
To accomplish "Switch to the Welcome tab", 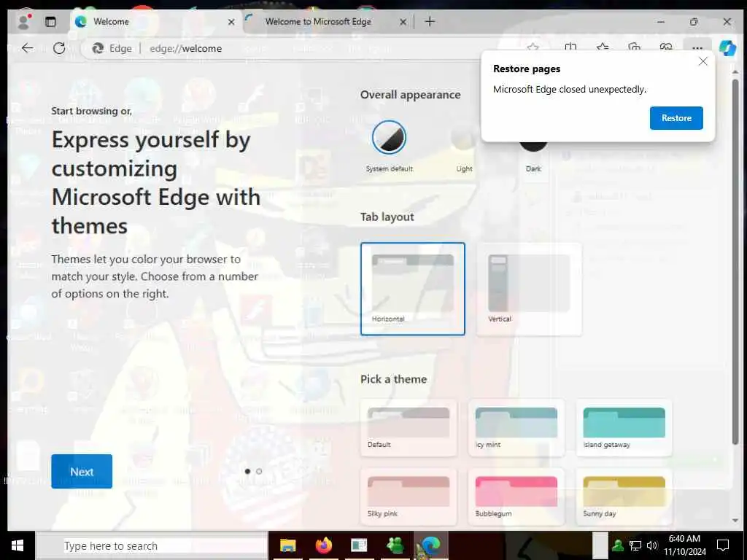I will pyautogui.click(x=155, y=22).
